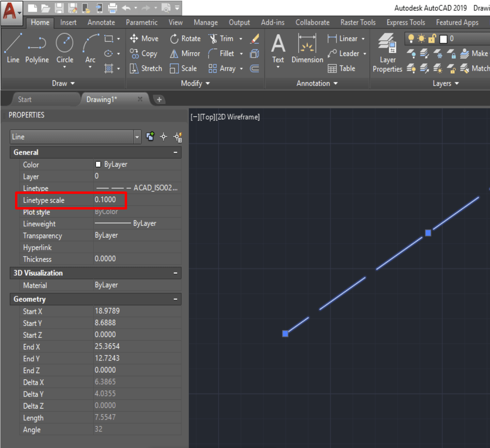Image resolution: width=490 pixels, height=448 pixels.
Task: Start the Dimension tool
Action: point(307,48)
